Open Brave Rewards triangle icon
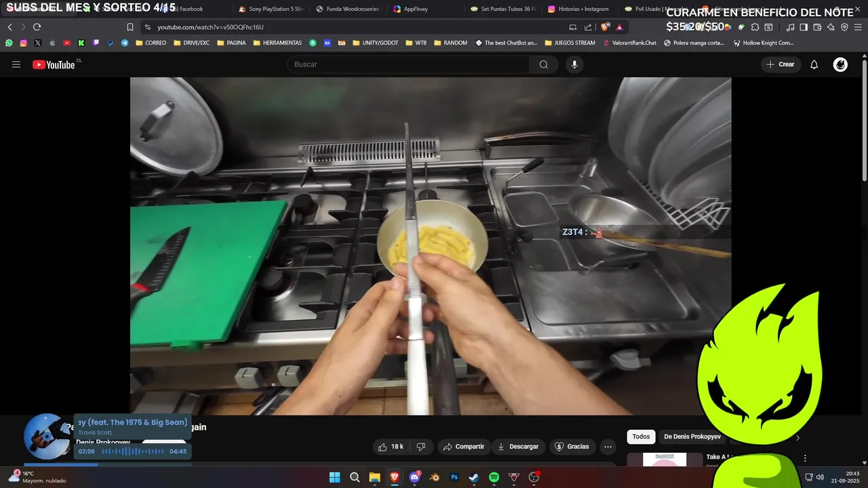Screen dimensions: 868x488 [x=619, y=27]
